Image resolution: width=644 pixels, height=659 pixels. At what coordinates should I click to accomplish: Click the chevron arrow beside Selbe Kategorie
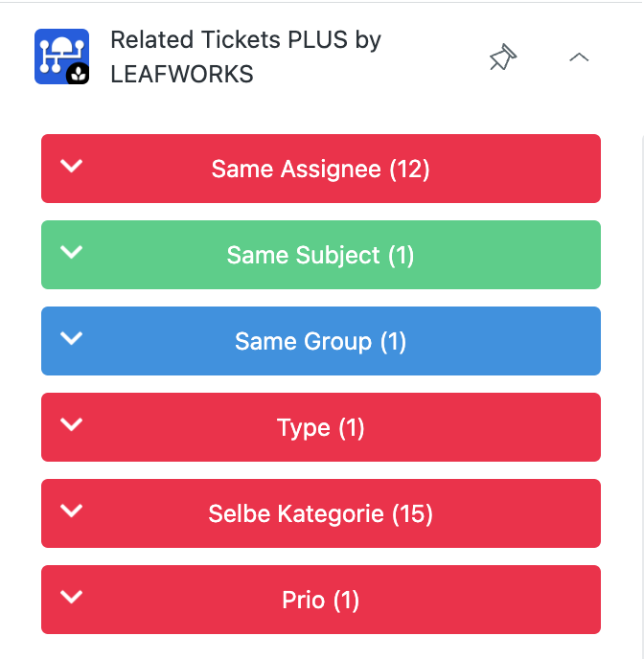click(72, 511)
